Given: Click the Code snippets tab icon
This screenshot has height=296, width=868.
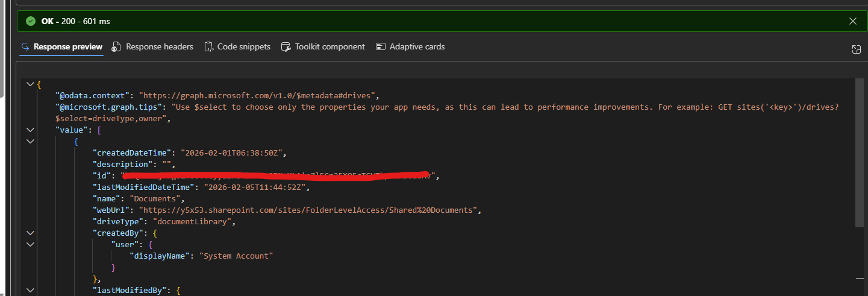Looking at the screenshot, I should (x=208, y=47).
